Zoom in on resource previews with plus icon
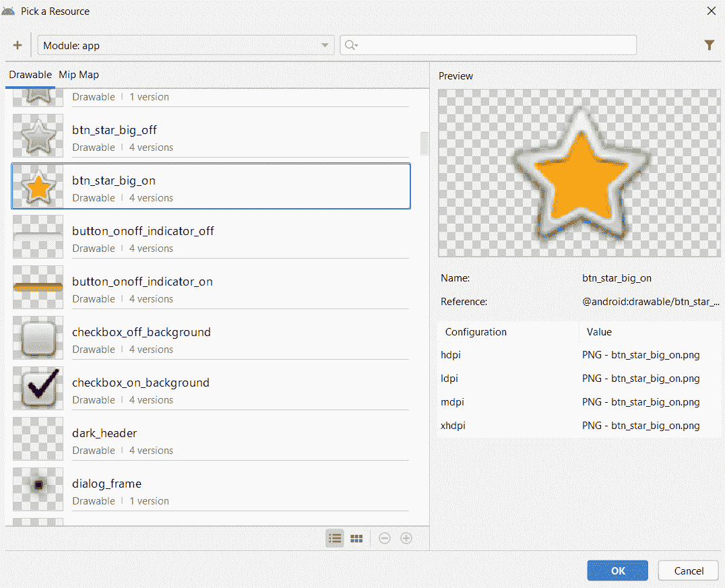 click(406, 537)
